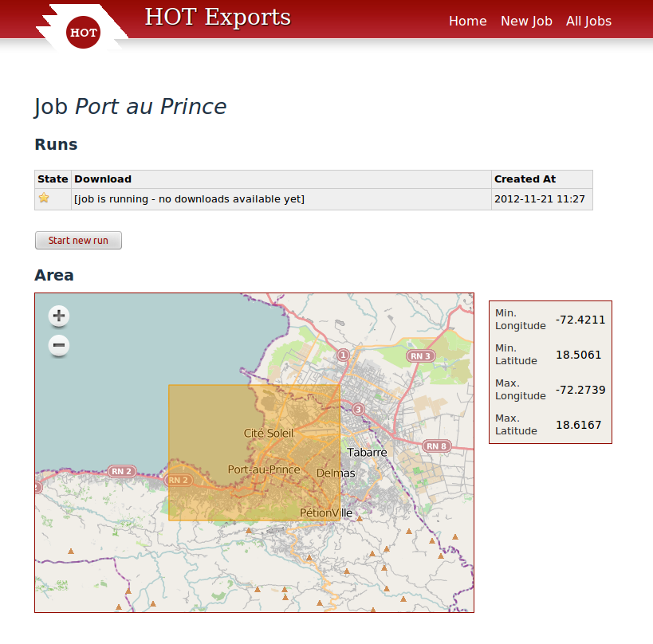Click the State column header
The image size is (653, 644).
pos(53,179)
